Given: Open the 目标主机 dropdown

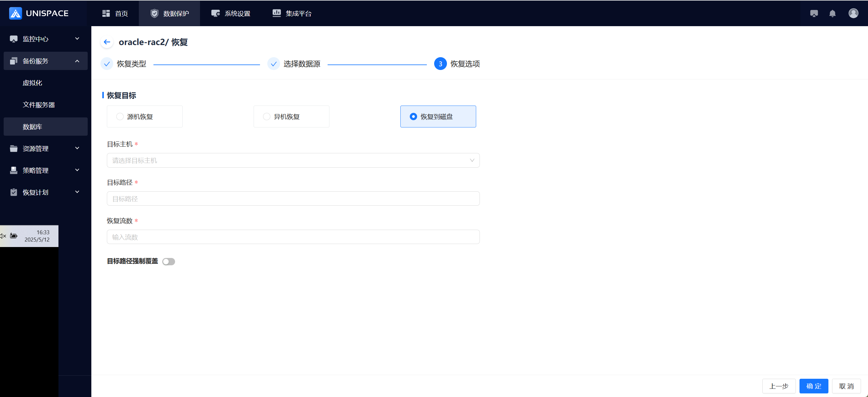Looking at the screenshot, I should (x=293, y=160).
